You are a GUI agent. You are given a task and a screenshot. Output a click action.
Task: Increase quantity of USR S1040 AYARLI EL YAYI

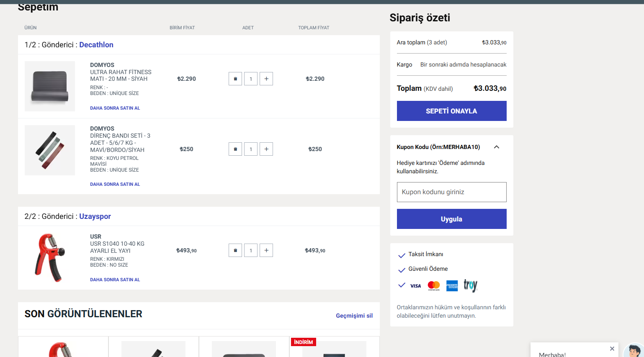[266, 250]
